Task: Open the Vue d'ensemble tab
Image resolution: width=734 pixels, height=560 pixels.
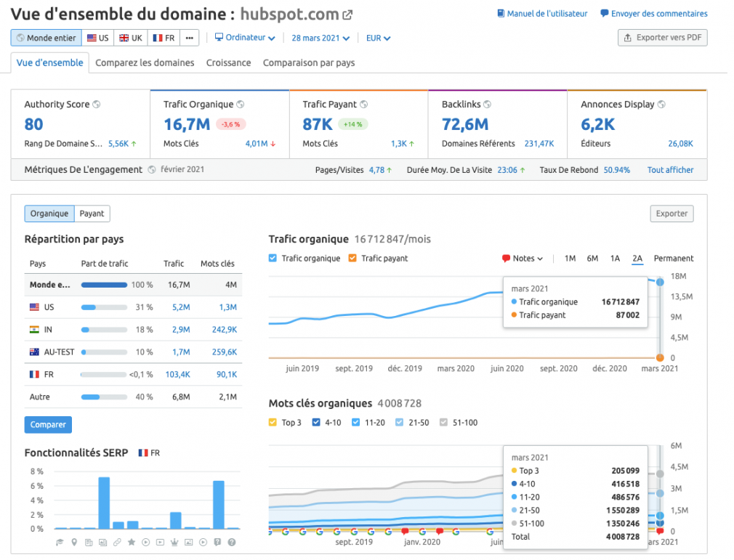Action: 50,63
